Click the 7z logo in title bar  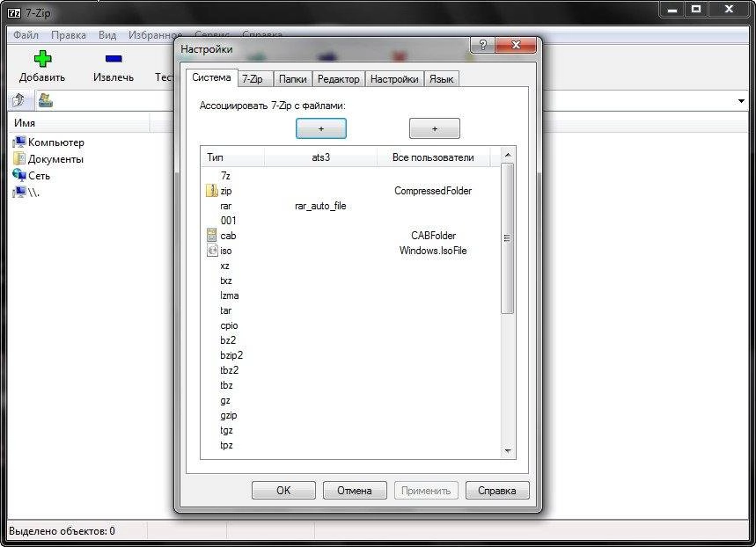pyautogui.click(x=14, y=12)
